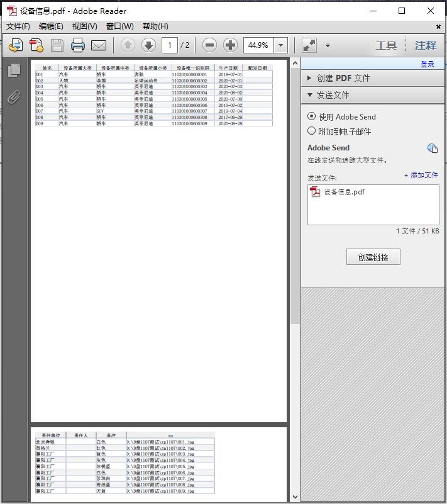This screenshot has height=504, width=447.
Task: Select 附加到电子邮件 radio option
Action: click(x=311, y=131)
